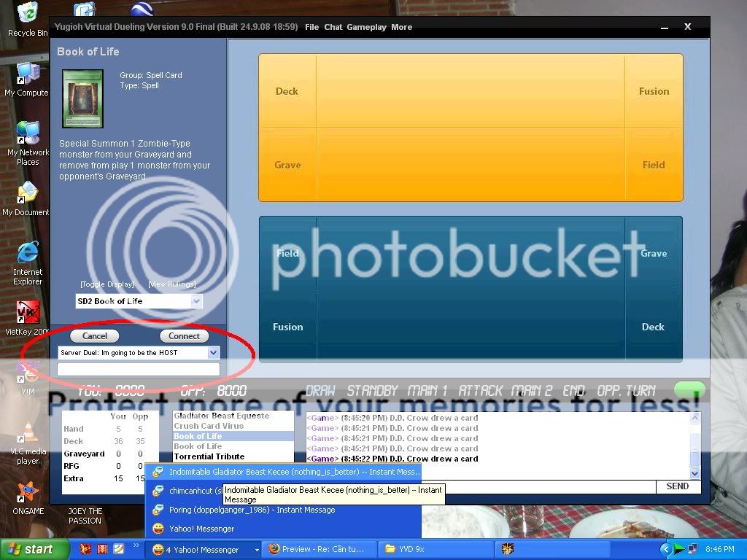Viewport: 747px width, 560px height.
Task: Open the Server Duel host mode dropdown
Action: coord(214,352)
